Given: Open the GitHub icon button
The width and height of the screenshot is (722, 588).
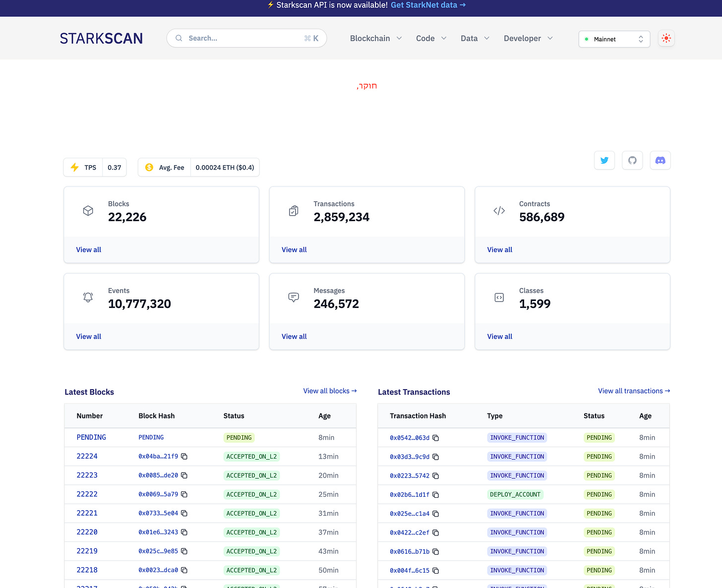Looking at the screenshot, I should pyautogui.click(x=632, y=161).
